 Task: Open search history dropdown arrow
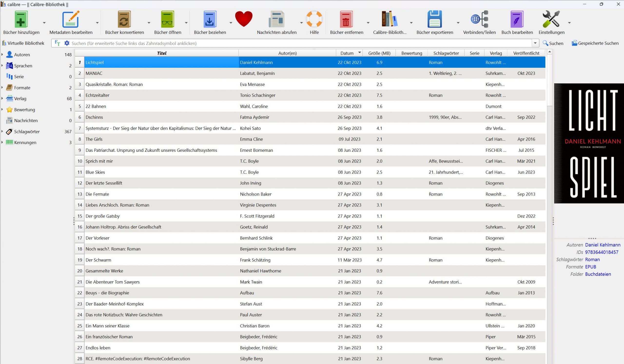point(535,43)
